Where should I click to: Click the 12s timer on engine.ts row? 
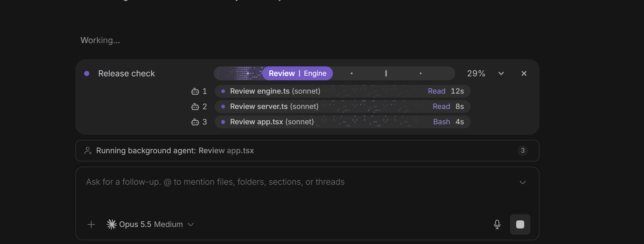(x=457, y=91)
